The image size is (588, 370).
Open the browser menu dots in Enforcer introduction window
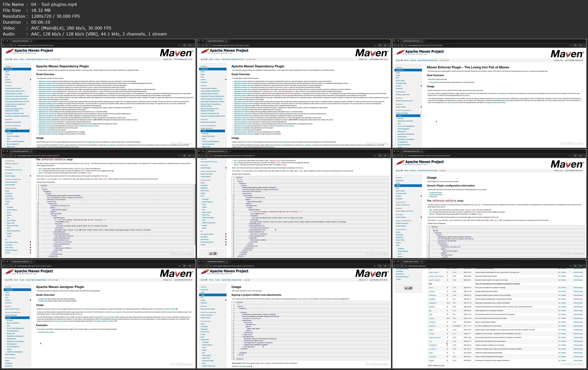pyautogui.click(x=584, y=45)
